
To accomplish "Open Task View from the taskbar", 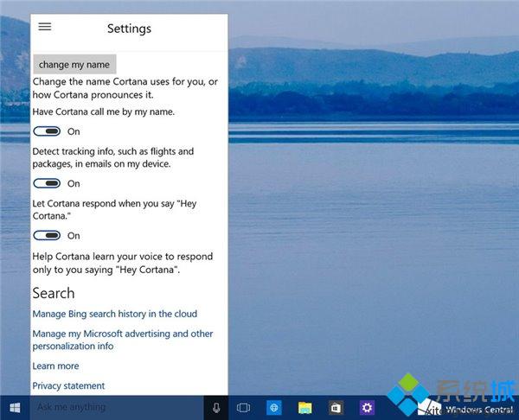I will [x=243, y=408].
